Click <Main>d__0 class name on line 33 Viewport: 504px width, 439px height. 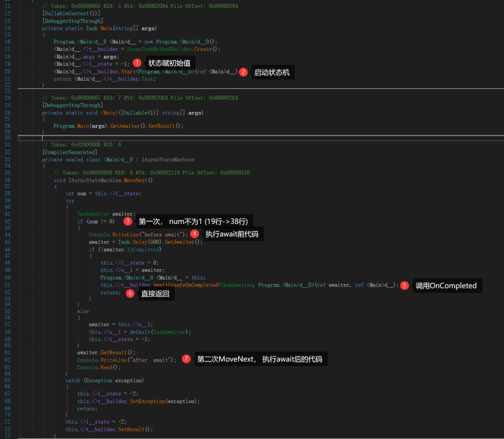(118, 160)
